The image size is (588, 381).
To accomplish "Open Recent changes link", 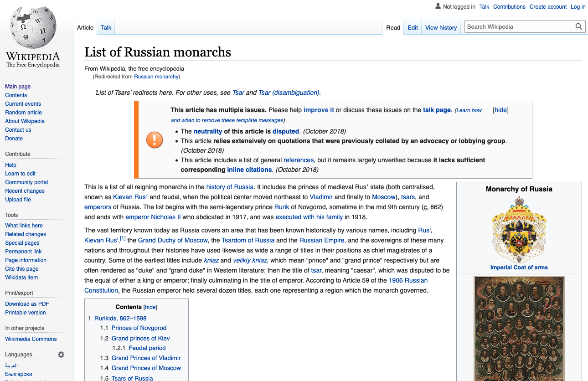I will [25, 191].
